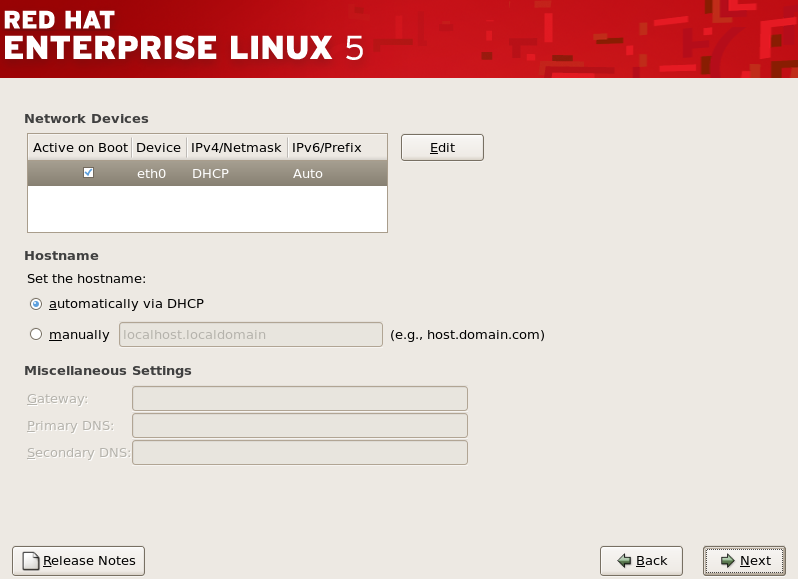Image resolution: width=798 pixels, height=579 pixels.
Task: Select automatically via DHCP hostname option
Action: pos(36,304)
